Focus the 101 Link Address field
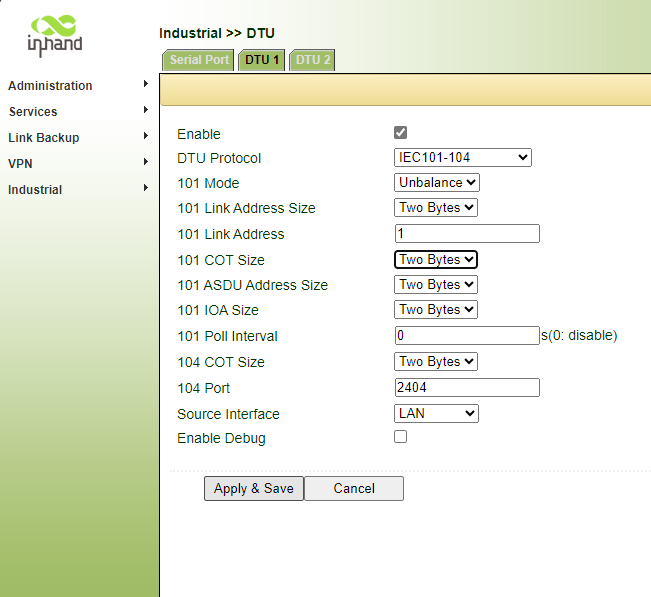This screenshot has width=651, height=597. point(467,233)
